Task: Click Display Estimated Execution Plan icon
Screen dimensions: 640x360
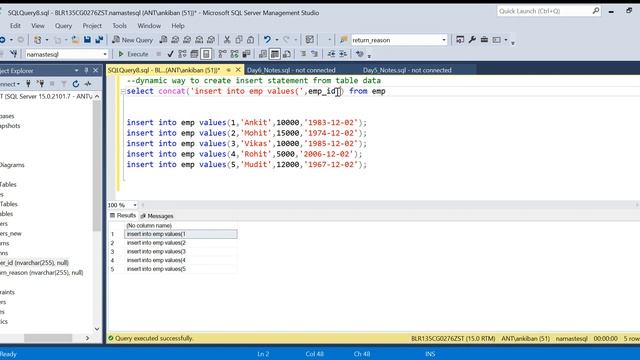Action: click(x=182, y=54)
